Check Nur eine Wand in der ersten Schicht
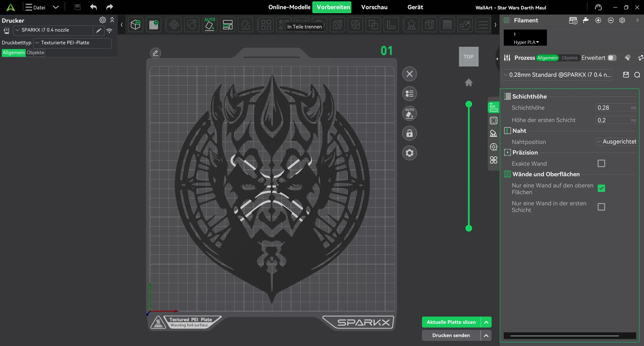This screenshot has height=346, width=644. (x=601, y=207)
